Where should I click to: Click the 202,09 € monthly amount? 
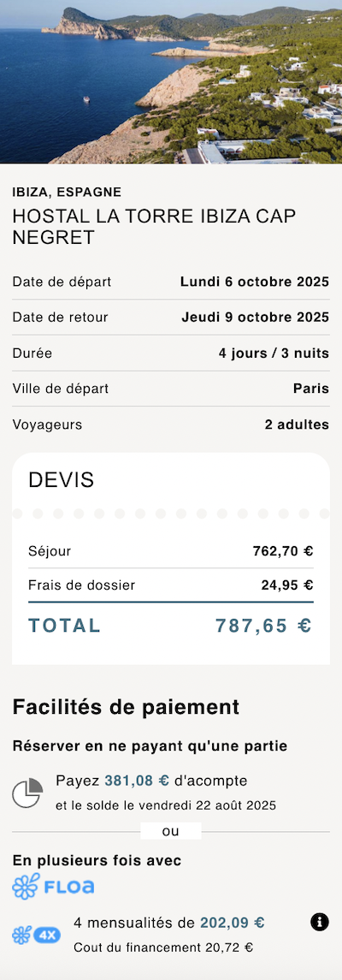point(233,923)
